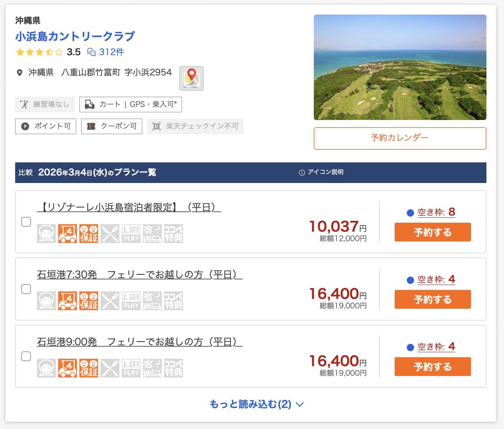The image size is (504, 429).
Task: Check the compare box for 石垣港7:30発 plan
Action: (26, 289)
